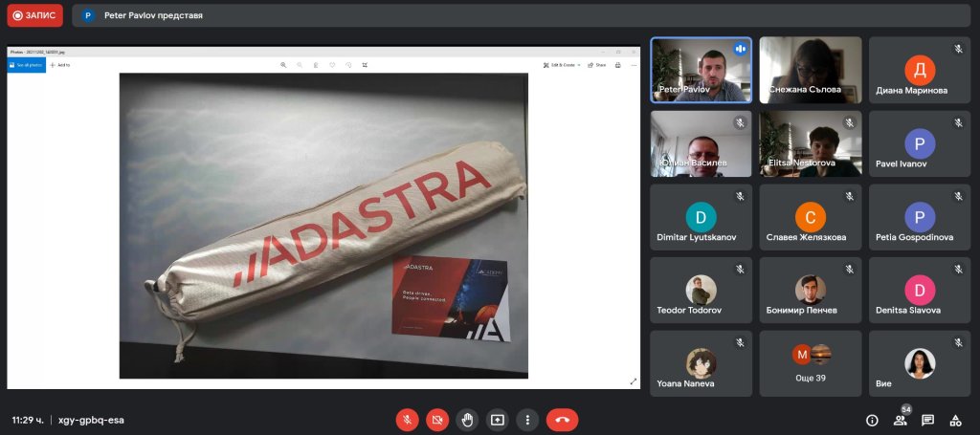Click muted mic icon on Petia Gospodinova
This screenshot has width=980, height=435.
tap(959, 196)
